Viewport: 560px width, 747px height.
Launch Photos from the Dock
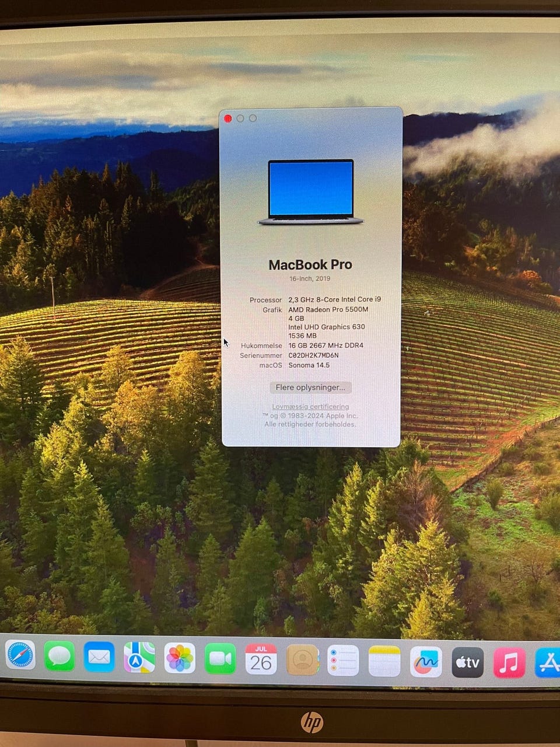180,658
